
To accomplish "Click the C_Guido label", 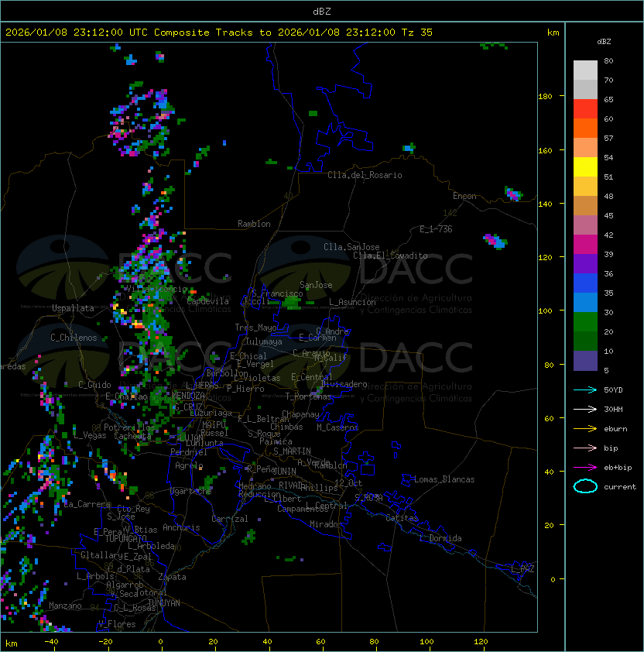I will click(x=94, y=385).
